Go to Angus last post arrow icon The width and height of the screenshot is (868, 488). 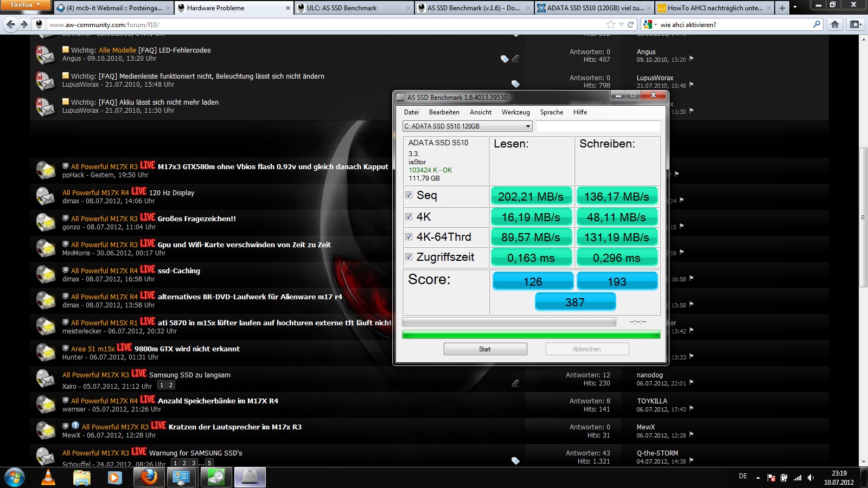[691, 59]
